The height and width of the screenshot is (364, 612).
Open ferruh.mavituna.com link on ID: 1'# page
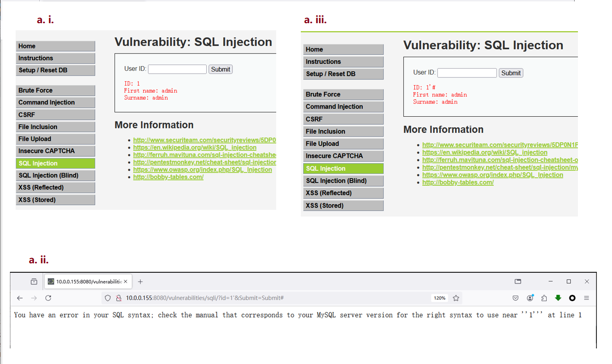point(500,160)
